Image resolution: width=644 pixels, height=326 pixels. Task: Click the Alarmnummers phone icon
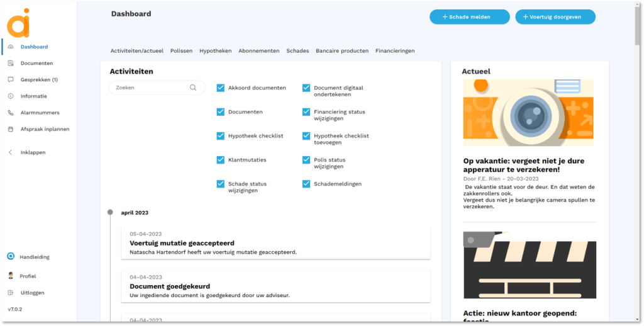click(x=11, y=113)
